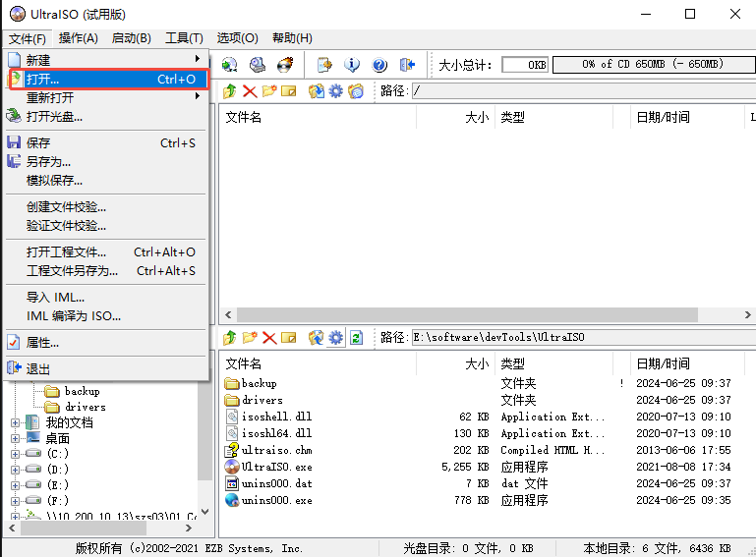The width and height of the screenshot is (756, 557).
Task: Open 属性... from File menu
Action: pos(106,343)
